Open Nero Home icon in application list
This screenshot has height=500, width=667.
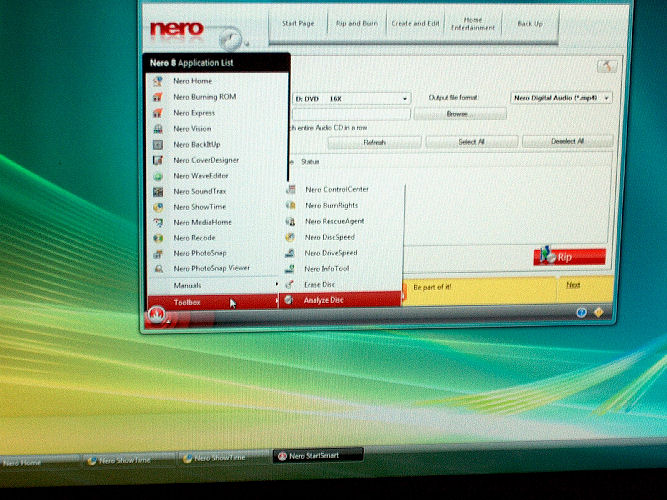pos(158,81)
